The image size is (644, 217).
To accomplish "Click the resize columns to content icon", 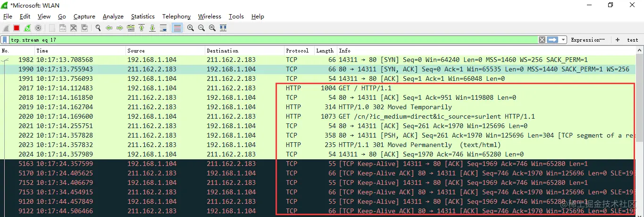I will pyautogui.click(x=223, y=28).
